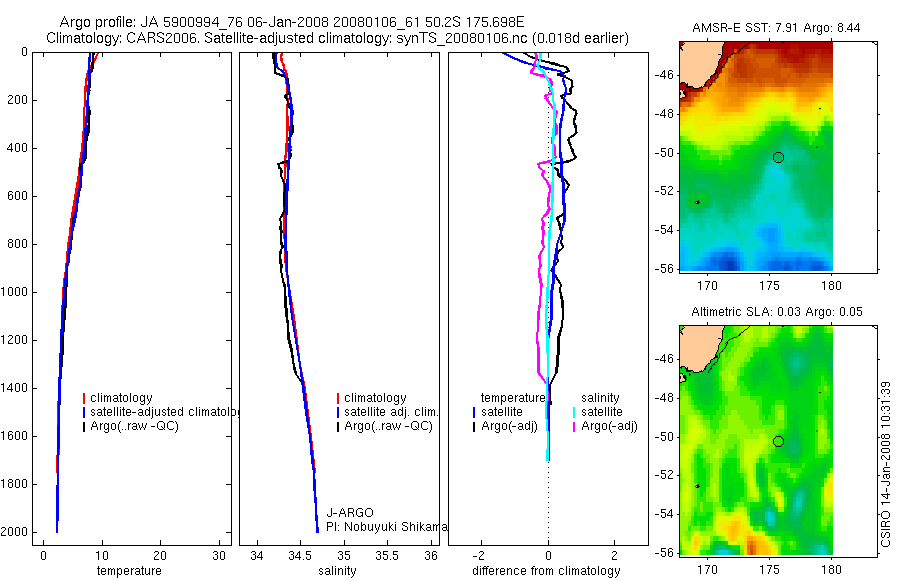
Task: Click latitude label -56 on SST map
Action: [x=664, y=268]
